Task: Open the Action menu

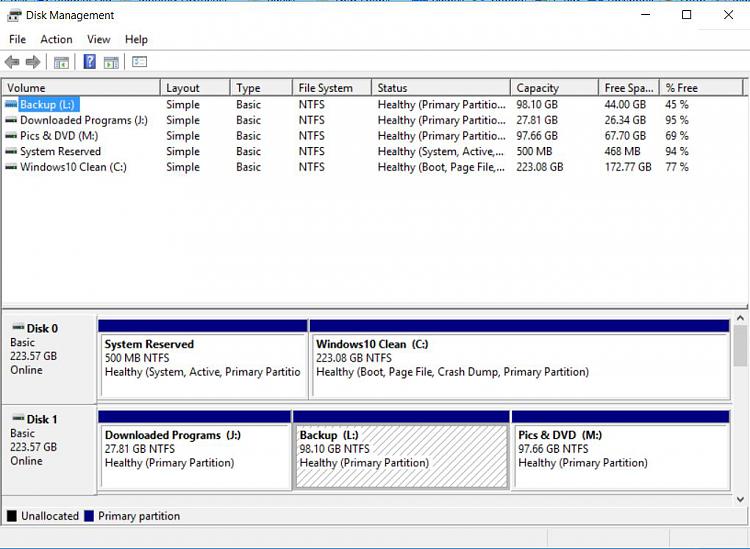Action: coord(56,39)
